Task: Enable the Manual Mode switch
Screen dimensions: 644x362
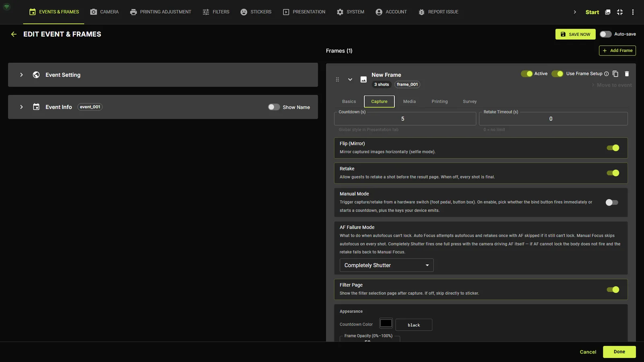Action: click(x=612, y=202)
